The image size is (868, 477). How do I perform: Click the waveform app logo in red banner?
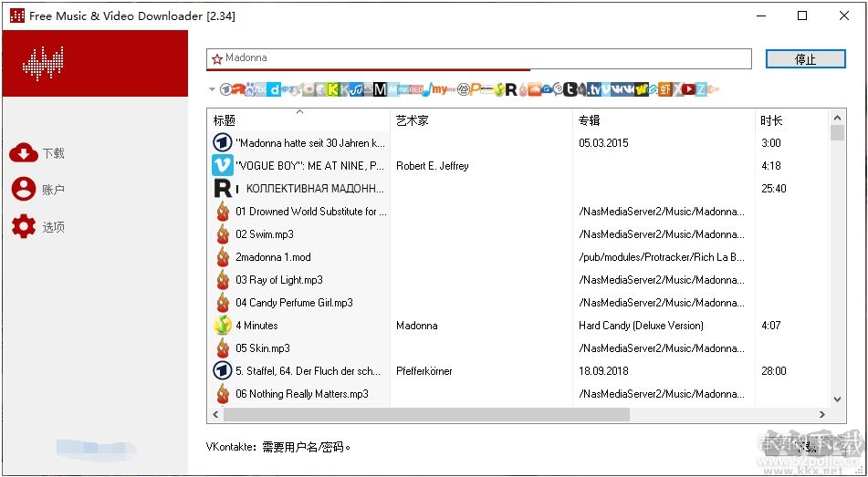tap(43, 63)
